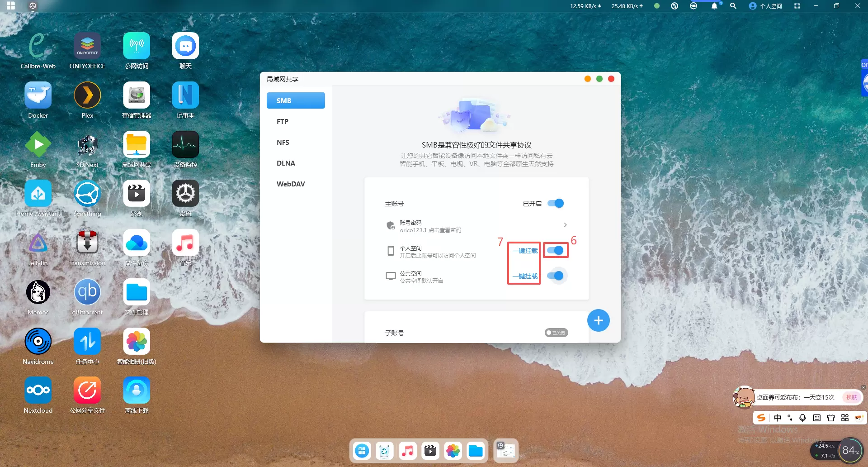The width and height of the screenshot is (868, 467).
Task: Open the Plex app icon
Action: (x=87, y=95)
